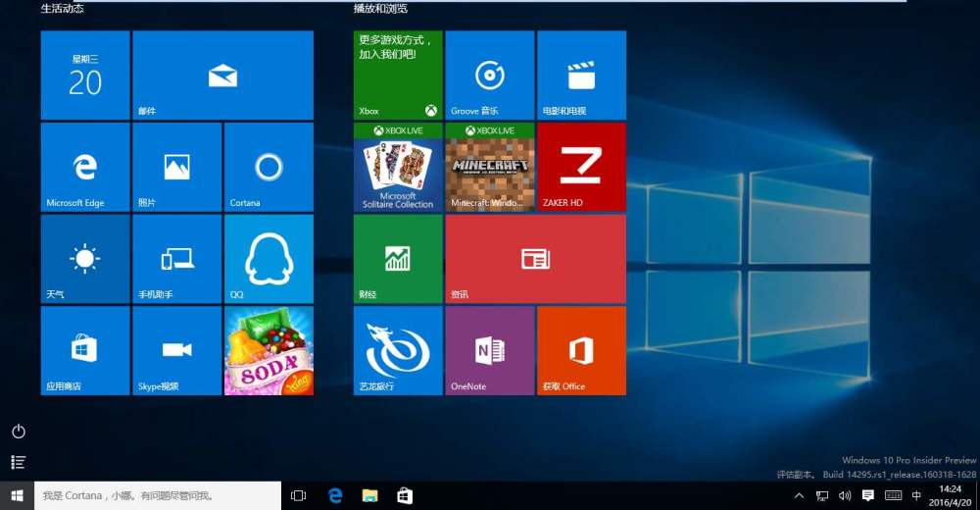Open the clock showing 14:24
This screenshot has width=980, height=510.
point(950,495)
